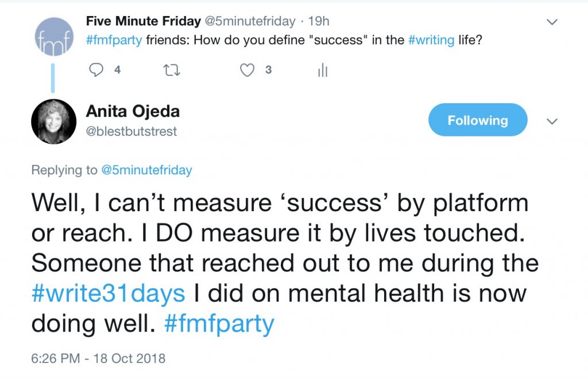Click the retweet arrows icon
588x378 pixels.
pos(170,70)
